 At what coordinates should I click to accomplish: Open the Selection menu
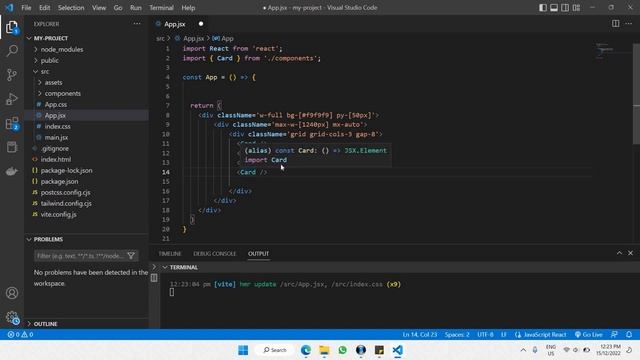pos(71,8)
